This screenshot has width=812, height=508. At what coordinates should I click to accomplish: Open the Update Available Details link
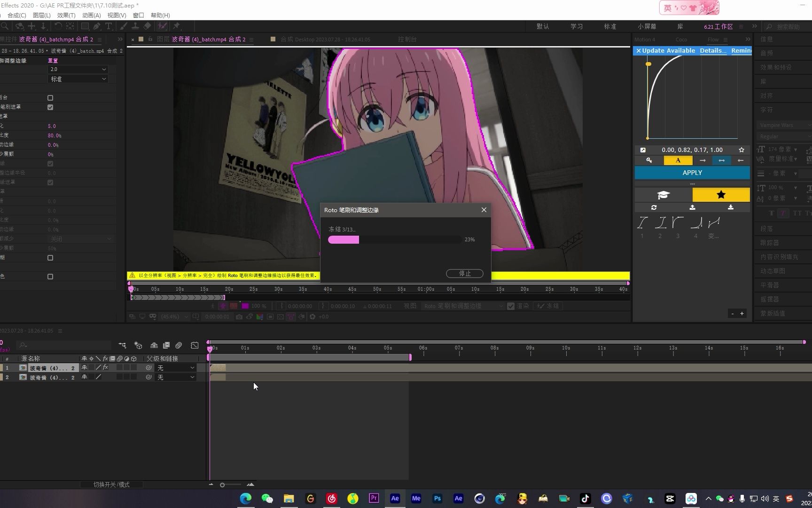tap(713, 51)
